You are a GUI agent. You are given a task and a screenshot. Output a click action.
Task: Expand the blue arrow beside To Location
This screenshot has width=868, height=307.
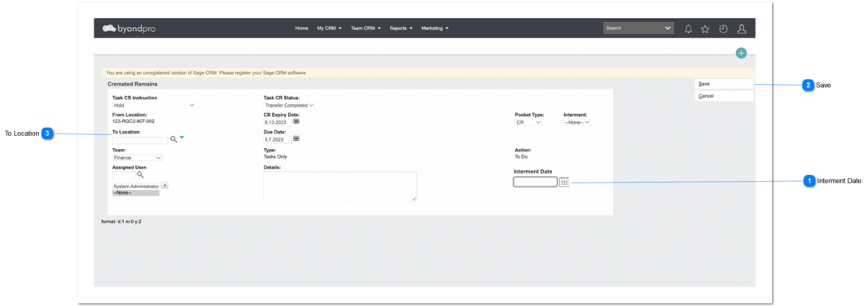click(182, 138)
